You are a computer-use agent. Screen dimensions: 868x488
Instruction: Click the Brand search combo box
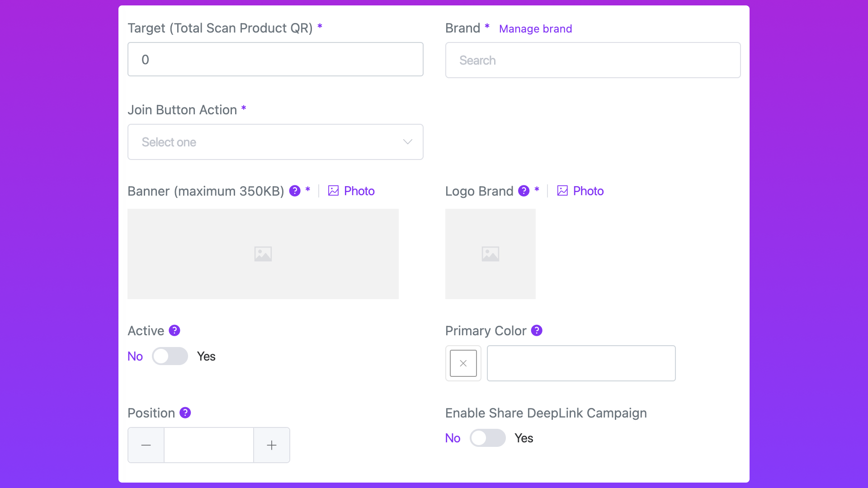pos(593,60)
